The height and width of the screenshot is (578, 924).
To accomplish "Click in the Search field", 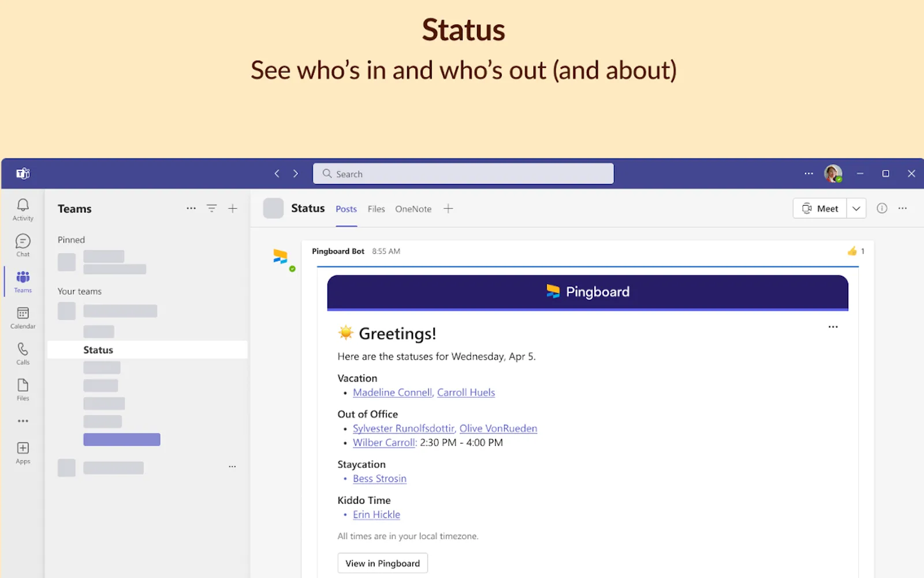I will coord(463,173).
